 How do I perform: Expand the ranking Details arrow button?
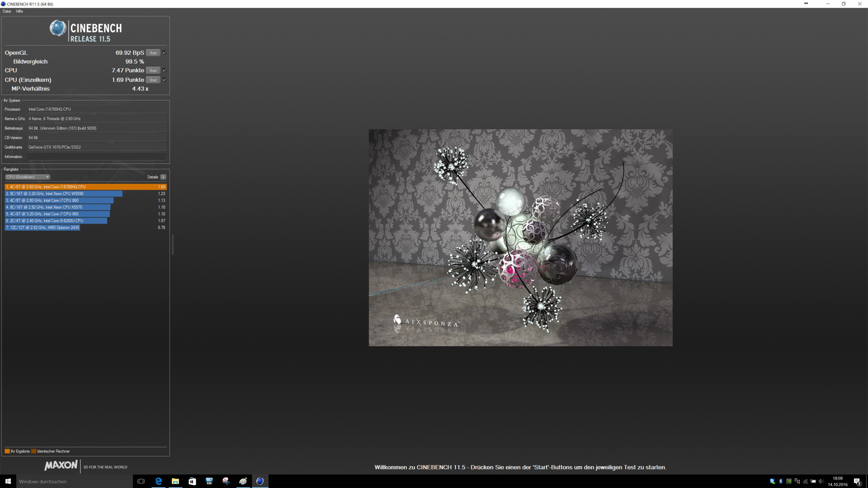coord(164,177)
